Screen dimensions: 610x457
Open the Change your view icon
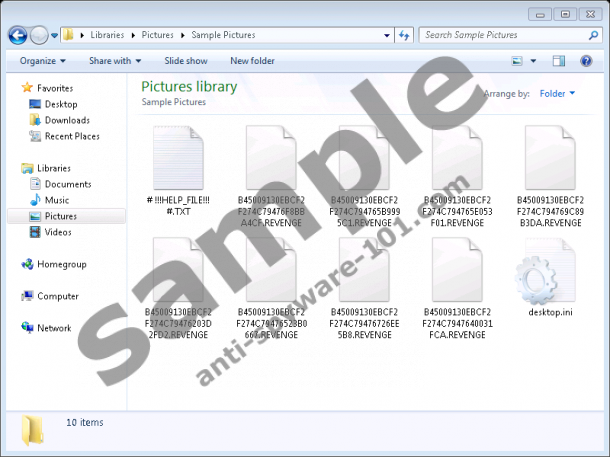(x=518, y=61)
